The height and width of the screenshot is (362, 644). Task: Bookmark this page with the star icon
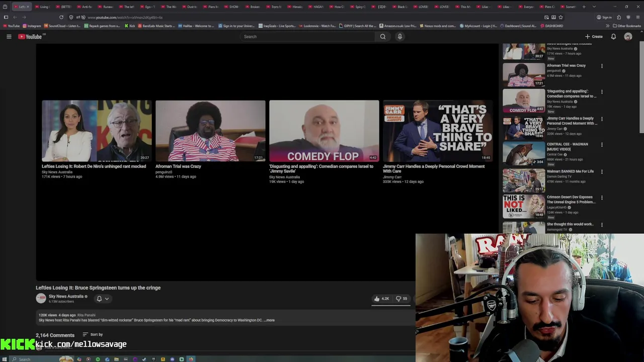coord(560,17)
